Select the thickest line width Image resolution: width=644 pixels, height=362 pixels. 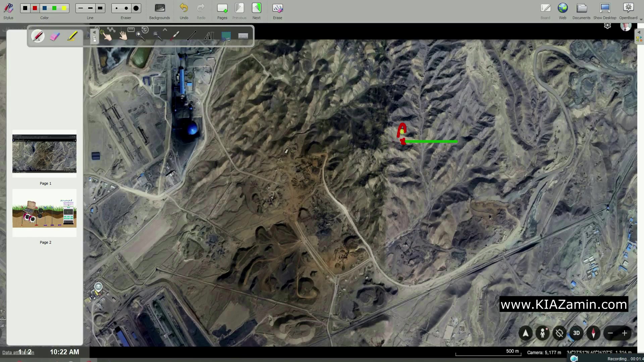pyautogui.click(x=100, y=8)
